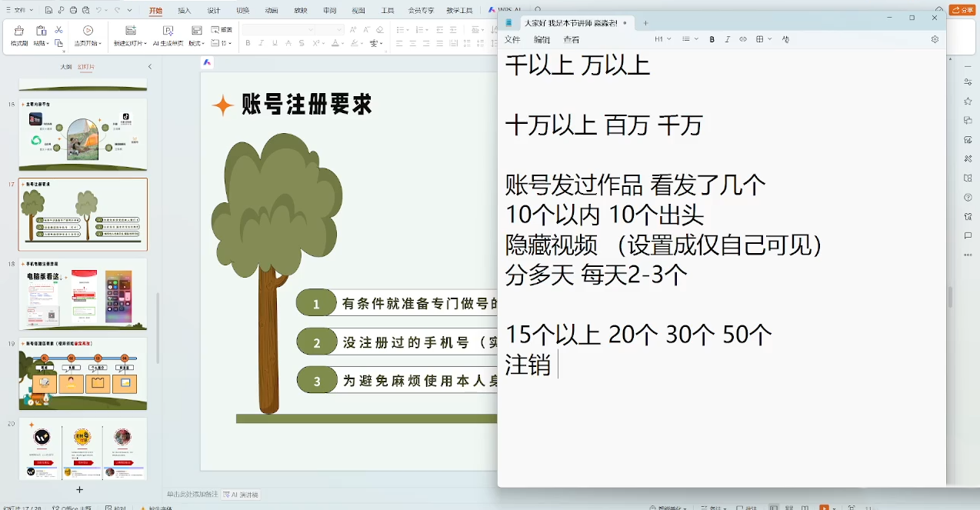The width and height of the screenshot is (980, 510).
Task: Toggle underline in the WPS ribbon
Action: point(275,43)
